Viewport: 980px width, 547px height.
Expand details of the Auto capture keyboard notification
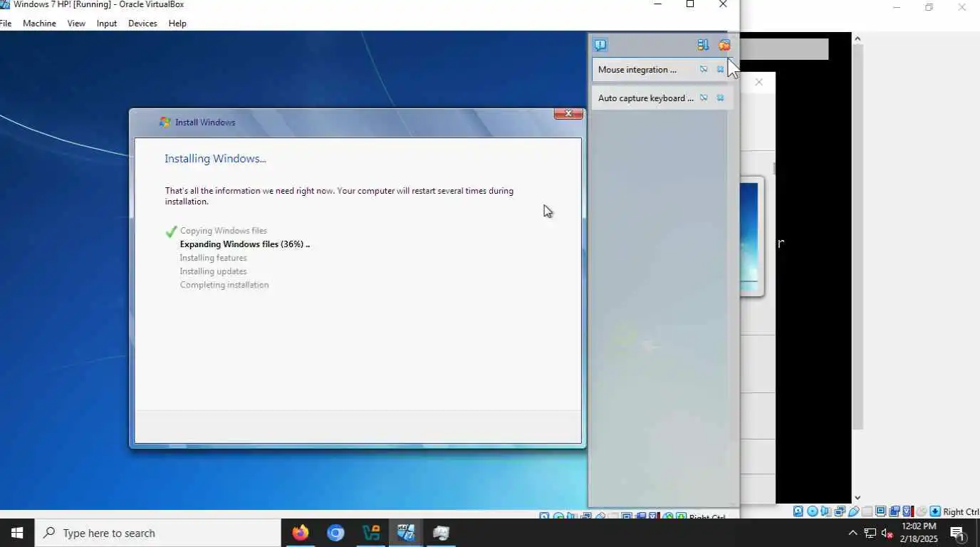703,98
